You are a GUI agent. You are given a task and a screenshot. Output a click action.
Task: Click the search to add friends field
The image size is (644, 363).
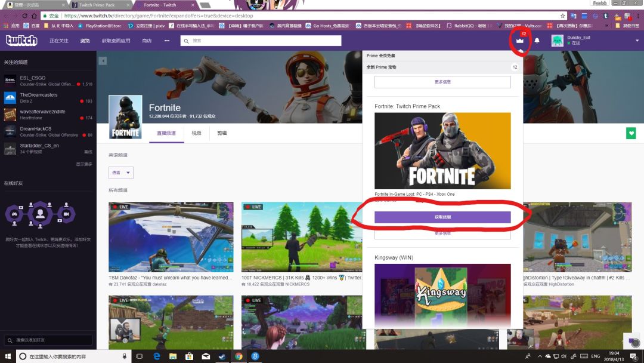pyautogui.click(x=48, y=340)
